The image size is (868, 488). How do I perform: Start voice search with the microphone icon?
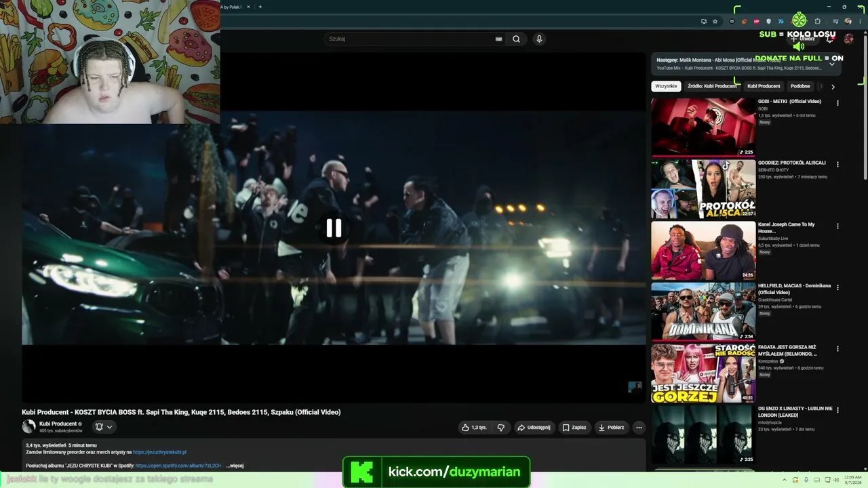coord(539,39)
